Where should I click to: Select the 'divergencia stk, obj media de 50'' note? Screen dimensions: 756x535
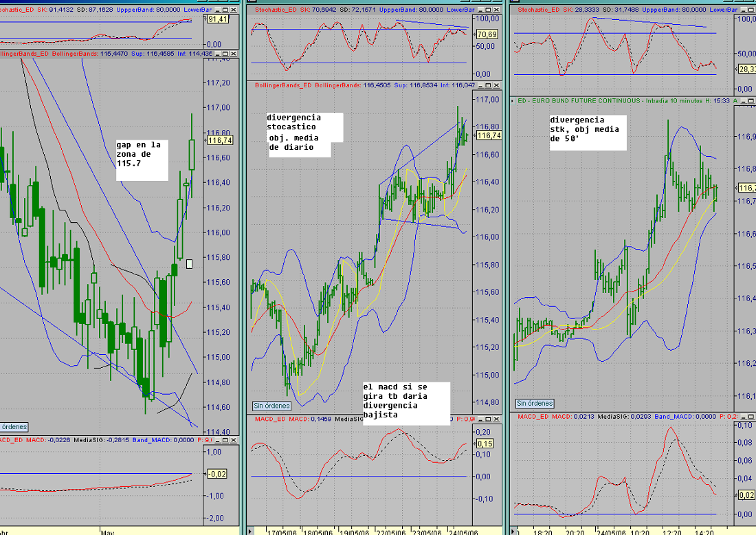(588, 133)
